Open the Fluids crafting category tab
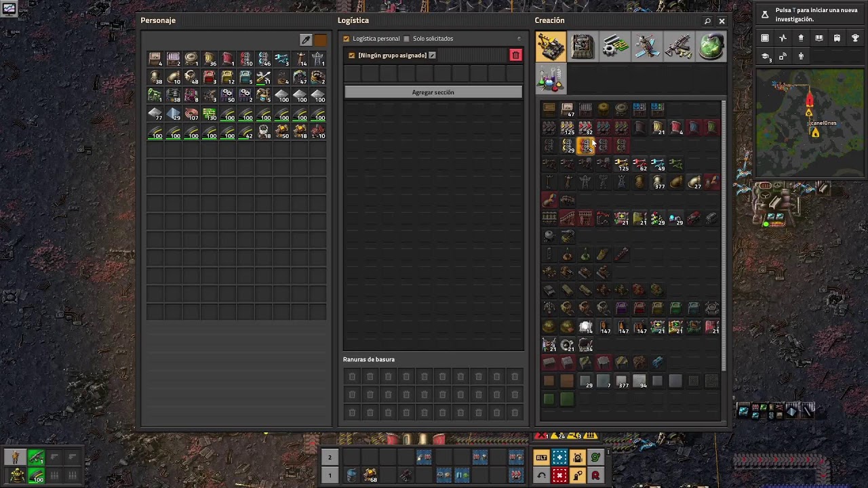868x488 pixels. [711, 47]
